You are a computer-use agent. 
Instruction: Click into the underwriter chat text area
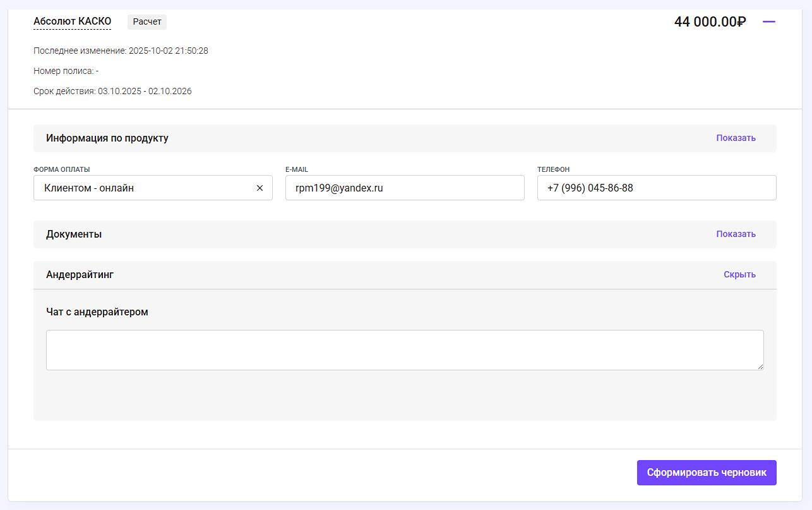click(x=404, y=349)
